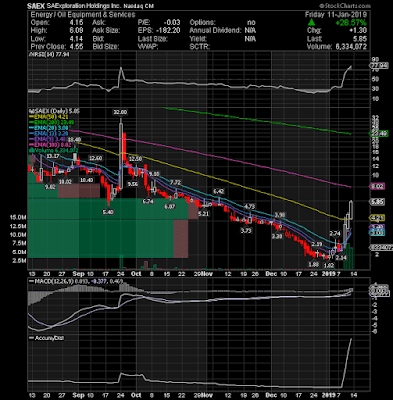Click the Oct label on upper date axis
This screenshot has width=393, height=400.
[136, 274]
